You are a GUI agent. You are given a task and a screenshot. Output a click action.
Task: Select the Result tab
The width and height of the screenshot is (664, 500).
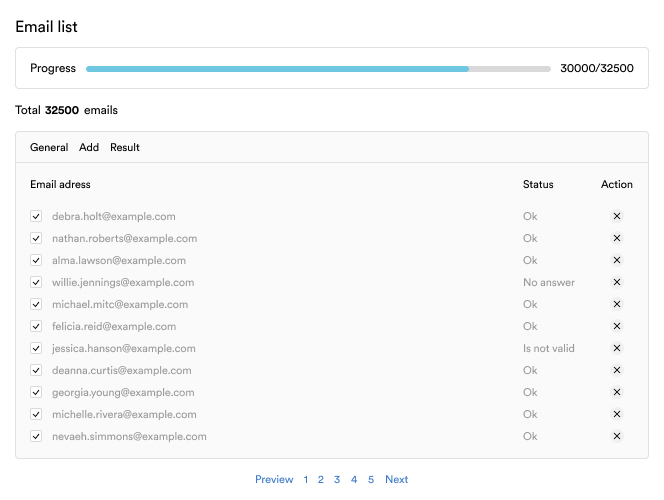(x=125, y=148)
